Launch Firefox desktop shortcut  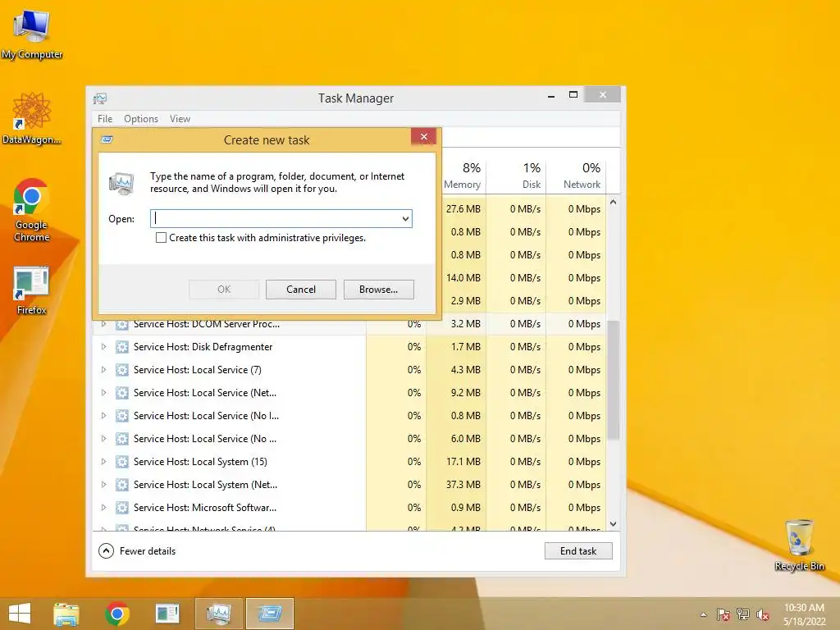coord(32,290)
